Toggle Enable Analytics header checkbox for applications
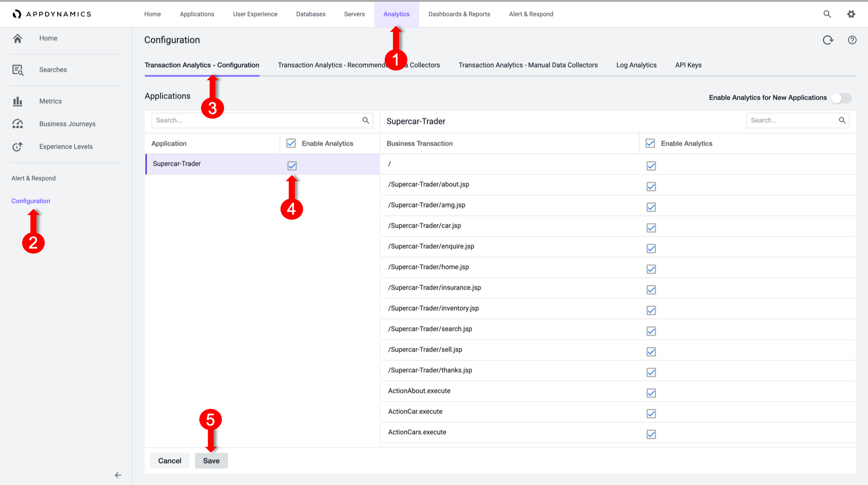This screenshot has height=485, width=868. pos(291,143)
